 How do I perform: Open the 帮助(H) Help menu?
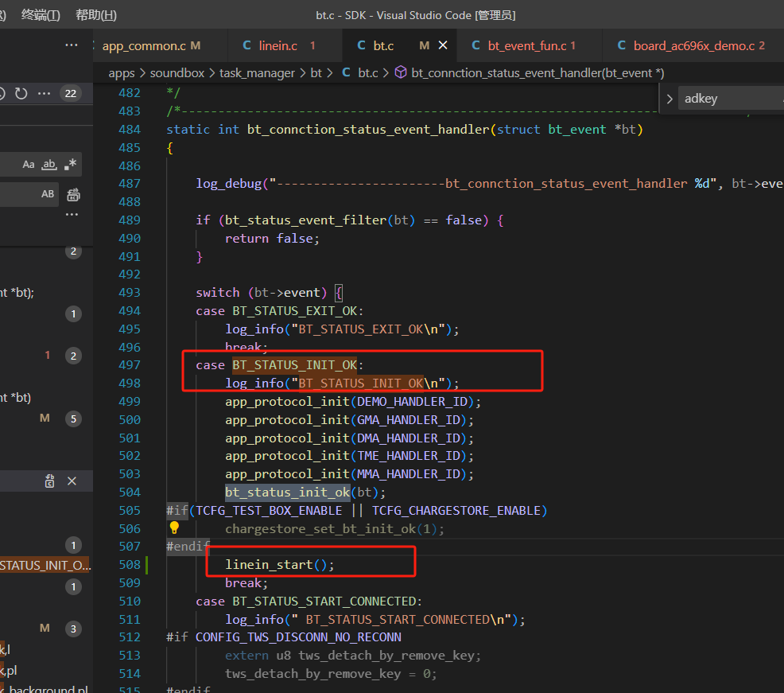pos(96,15)
